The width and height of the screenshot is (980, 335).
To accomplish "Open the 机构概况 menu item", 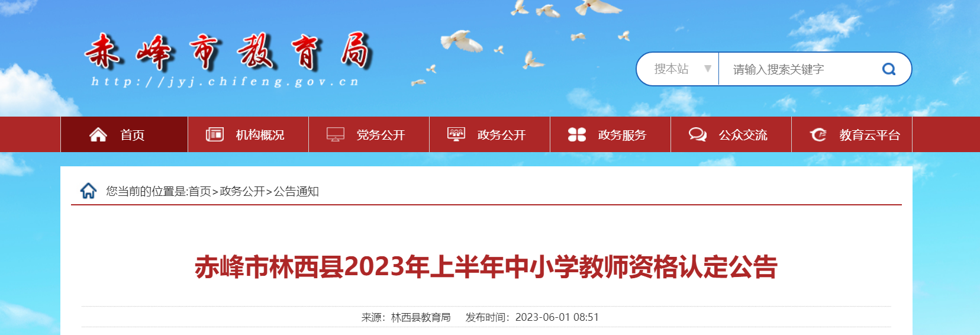I will [249, 135].
